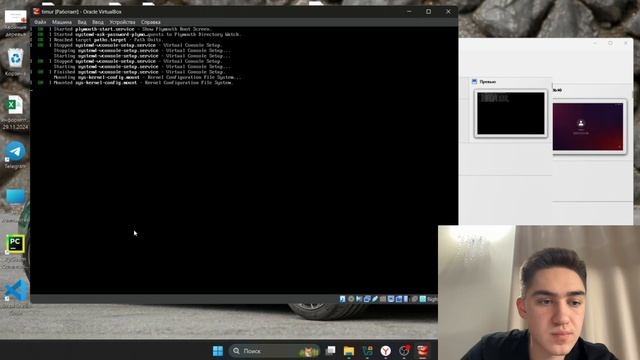640x360 pixels.
Task: Minimize the VirtualBox VM window
Action: 409,11
